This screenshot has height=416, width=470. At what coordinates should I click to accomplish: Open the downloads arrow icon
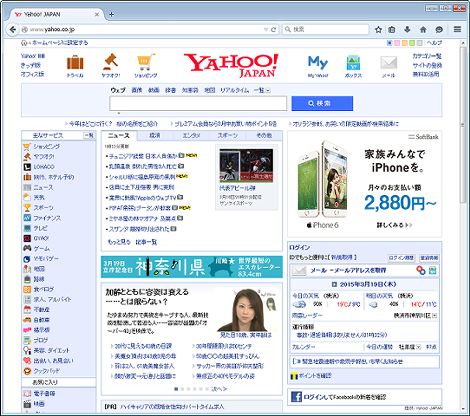407,30
